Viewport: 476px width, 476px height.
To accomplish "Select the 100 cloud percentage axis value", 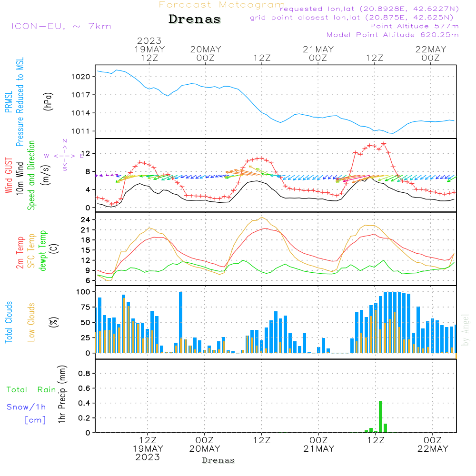I will (83, 292).
